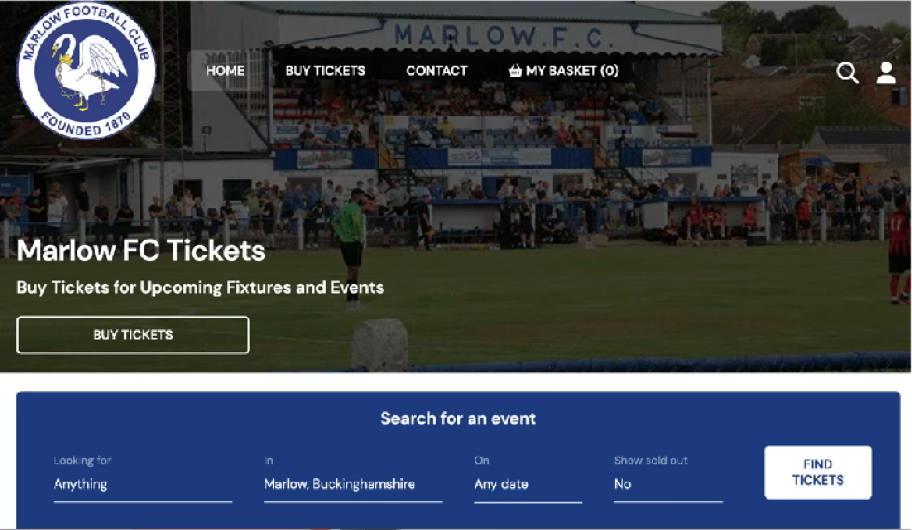This screenshot has height=530, width=912.
Task: Click the outlined Buy Tickets hero button
Action: tap(133, 335)
